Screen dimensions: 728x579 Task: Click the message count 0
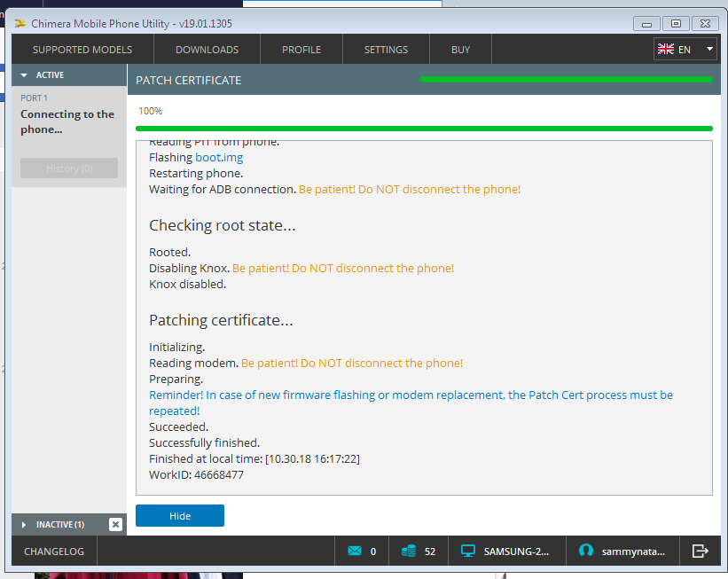(x=373, y=552)
